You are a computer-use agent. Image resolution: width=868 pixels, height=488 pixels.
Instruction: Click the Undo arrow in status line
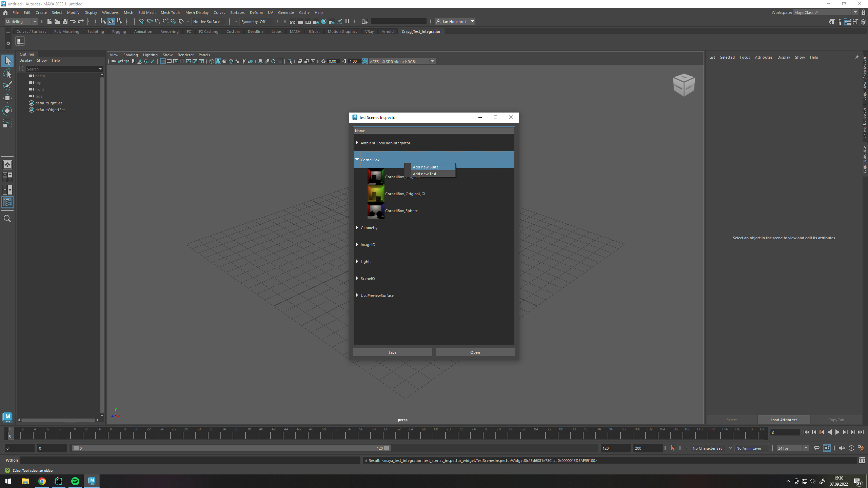pyautogui.click(x=73, y=21)
